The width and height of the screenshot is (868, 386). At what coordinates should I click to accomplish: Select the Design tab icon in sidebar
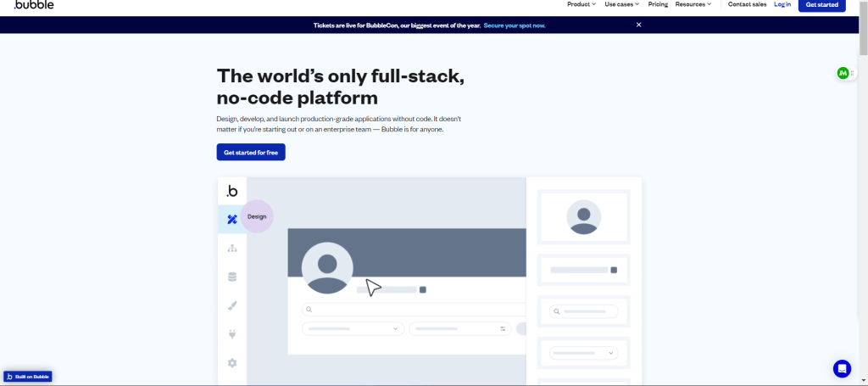pyautogui.click(x=232, y=220)
